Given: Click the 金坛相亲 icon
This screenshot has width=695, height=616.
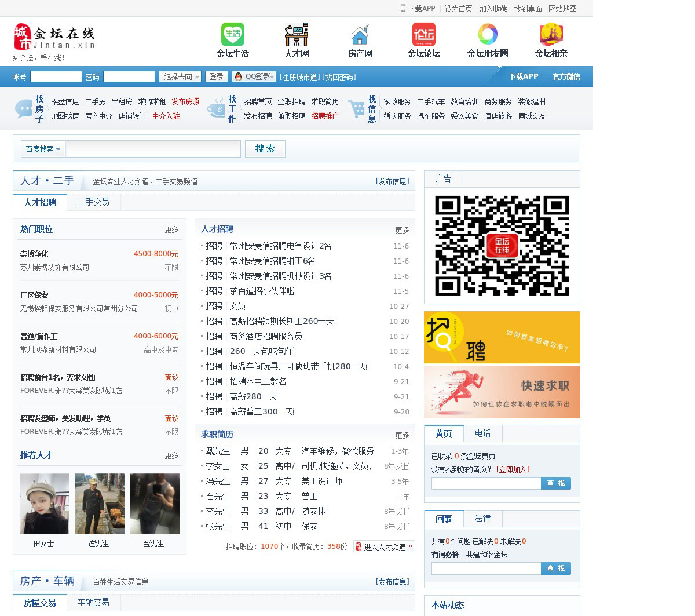Looking at the screenshot, I should 551,35.
